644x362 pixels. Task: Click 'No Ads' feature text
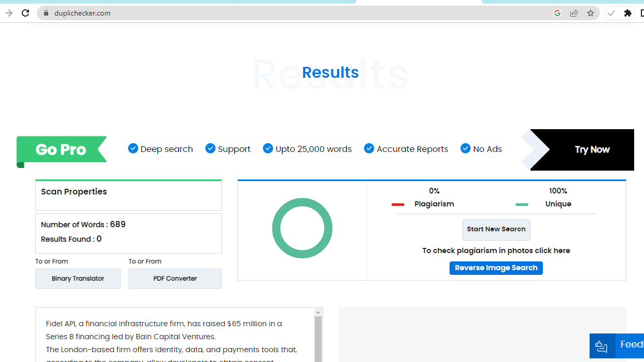487,149
